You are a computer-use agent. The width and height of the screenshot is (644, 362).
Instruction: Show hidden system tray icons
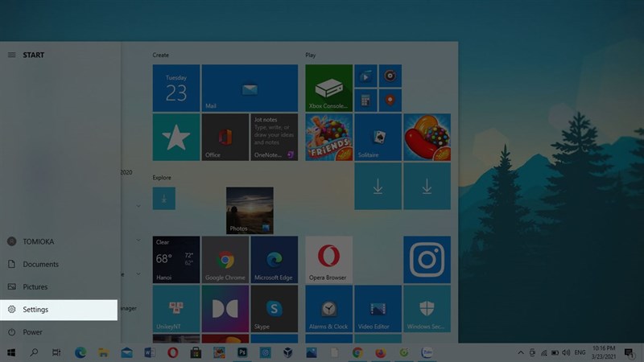(521, 352)
